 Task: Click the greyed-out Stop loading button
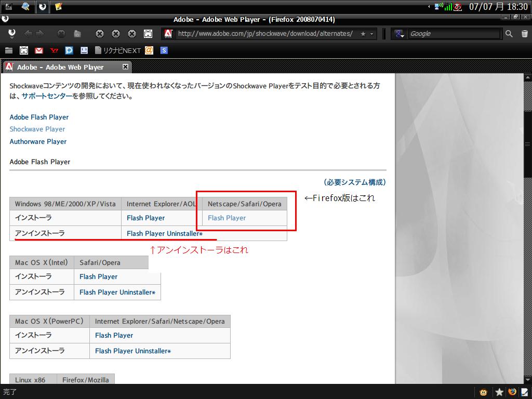pos(61,34)
